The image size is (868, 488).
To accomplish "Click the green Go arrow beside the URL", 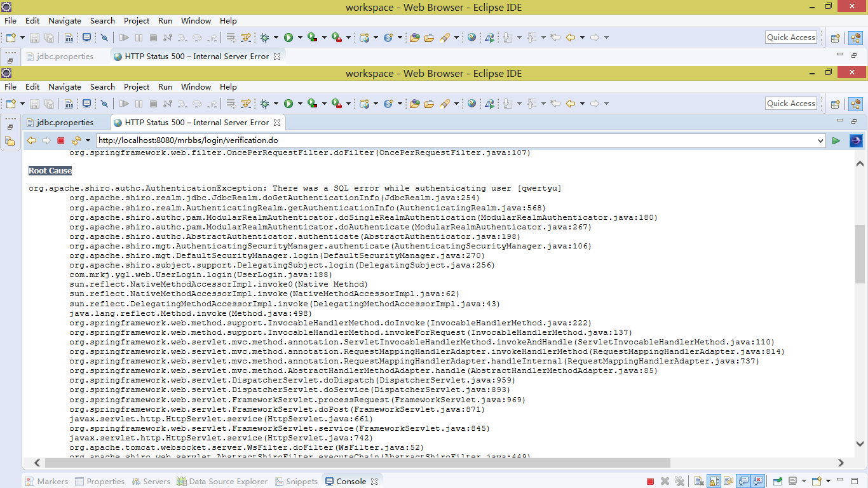I will [836, 140].
